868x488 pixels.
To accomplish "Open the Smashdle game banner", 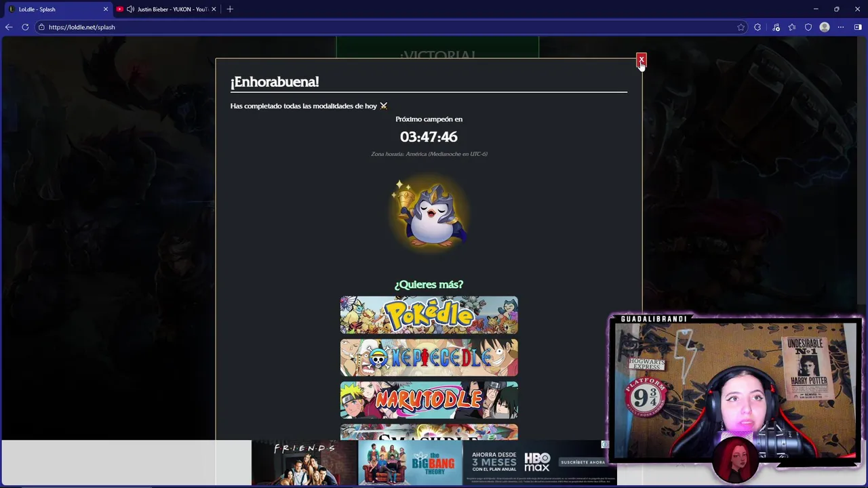I will click(429, 432).
